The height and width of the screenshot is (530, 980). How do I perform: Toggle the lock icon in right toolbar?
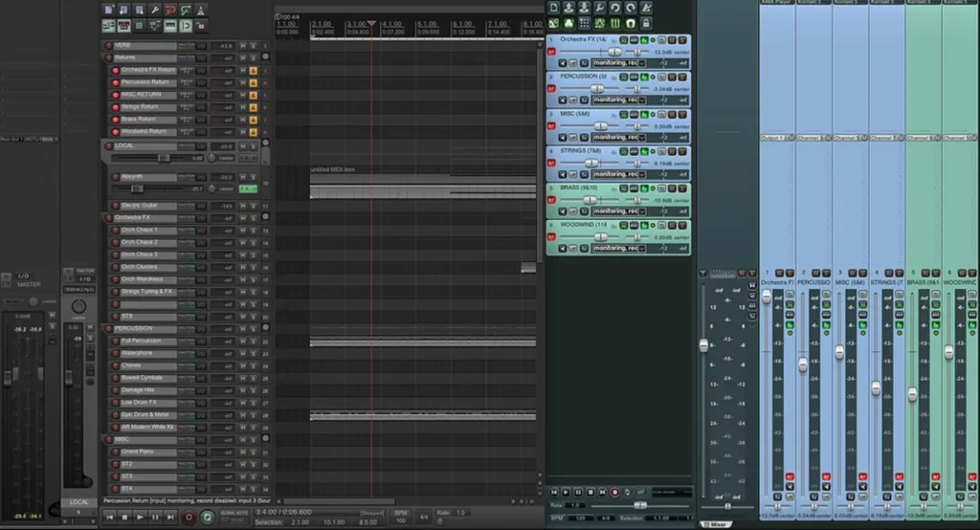646,22
